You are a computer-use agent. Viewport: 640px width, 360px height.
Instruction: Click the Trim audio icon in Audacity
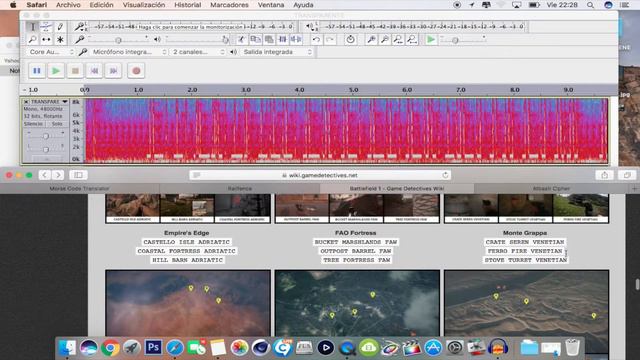pyautogui.click(x=282, y=40)
